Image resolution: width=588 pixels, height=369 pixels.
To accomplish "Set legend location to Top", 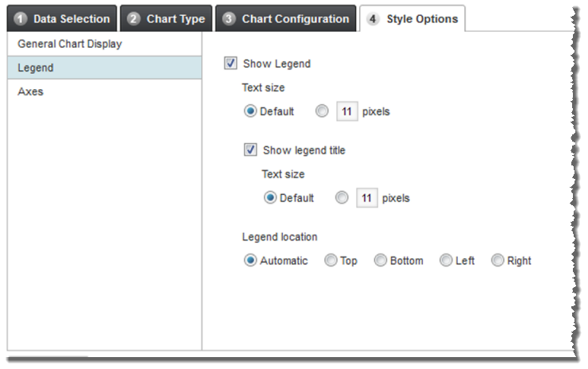I will (331, 260).
